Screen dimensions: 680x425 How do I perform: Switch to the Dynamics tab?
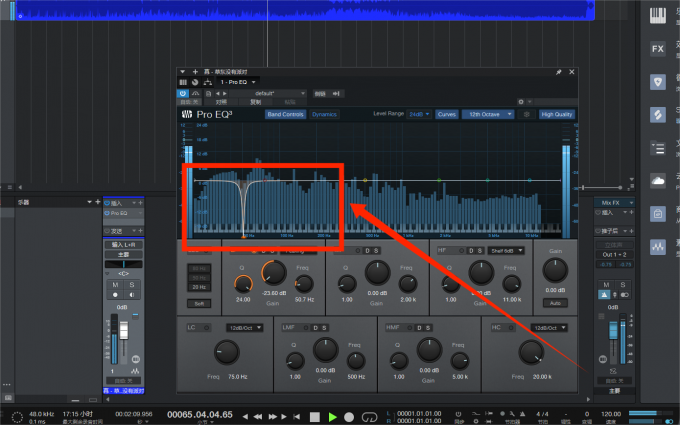(x=324, y=114)
